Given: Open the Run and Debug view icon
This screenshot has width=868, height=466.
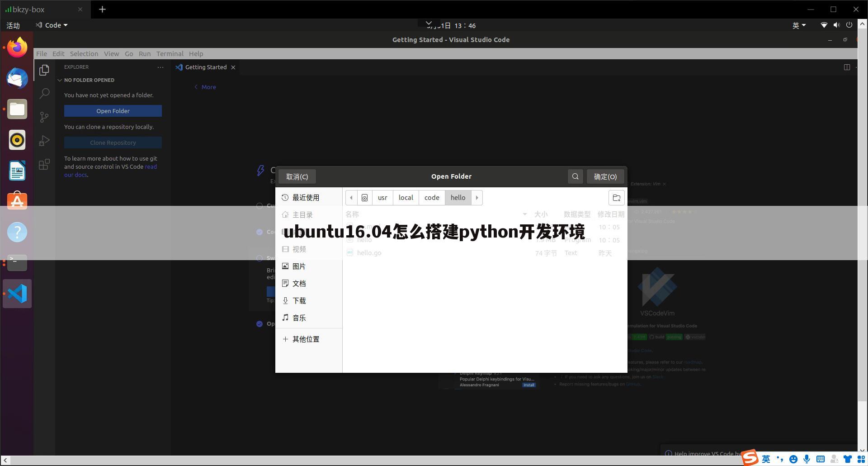Looking at the screenshot, I should point(44,141).
